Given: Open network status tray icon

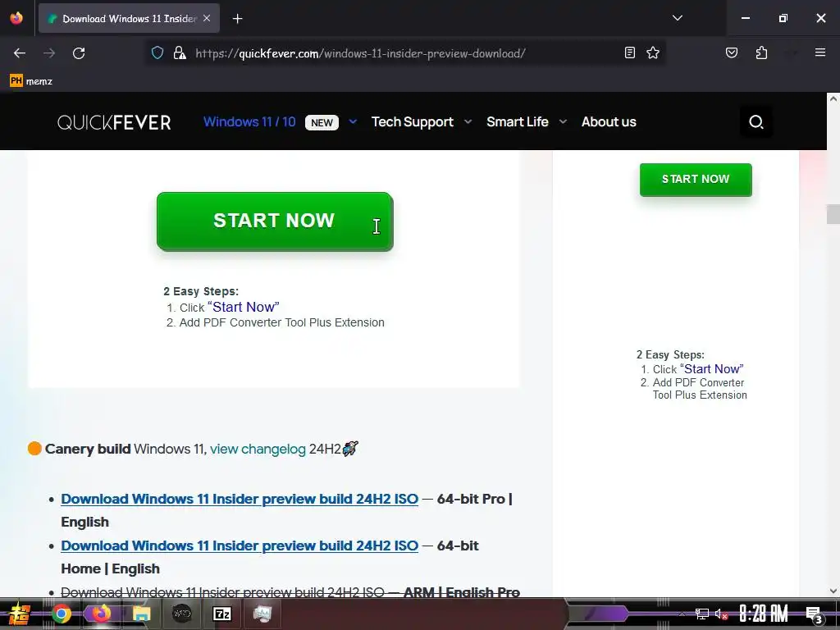Looking at the screenshot, I should (x=702, y=614).
